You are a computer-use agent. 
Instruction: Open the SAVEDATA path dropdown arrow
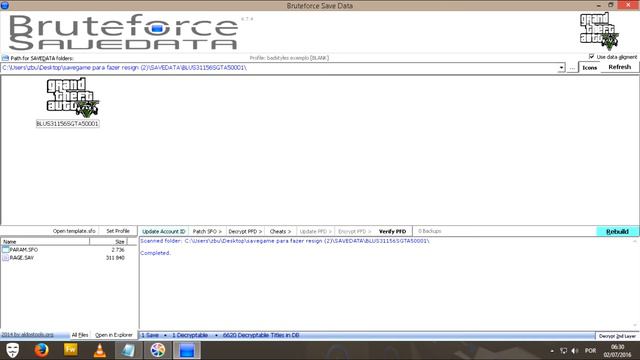[x=562, y=68]
